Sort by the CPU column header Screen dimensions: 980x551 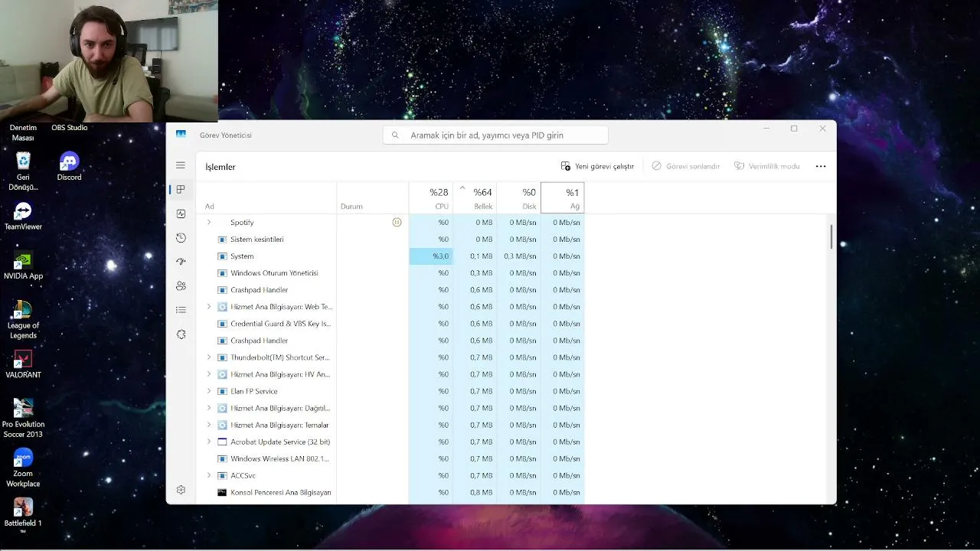(x=431, y=198)
